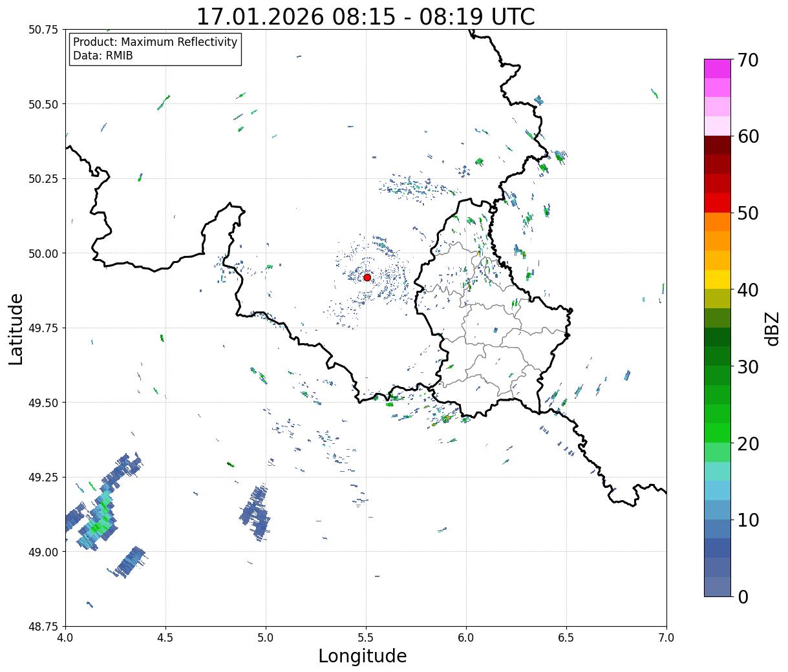Click the 4.5 longitude tick label
Image resolution: width=788 pixels, height=672 pixels.
165,638
